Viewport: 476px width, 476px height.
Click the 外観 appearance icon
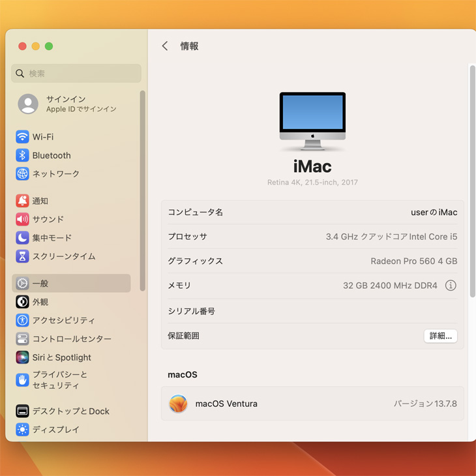(x=22, y=302)
